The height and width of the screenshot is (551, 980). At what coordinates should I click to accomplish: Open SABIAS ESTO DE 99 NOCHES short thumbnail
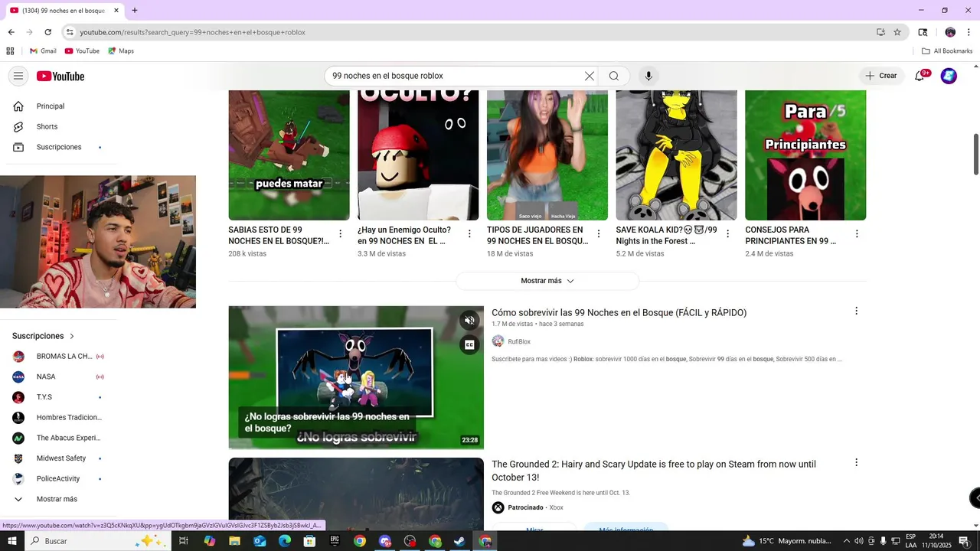pos(289,155)
